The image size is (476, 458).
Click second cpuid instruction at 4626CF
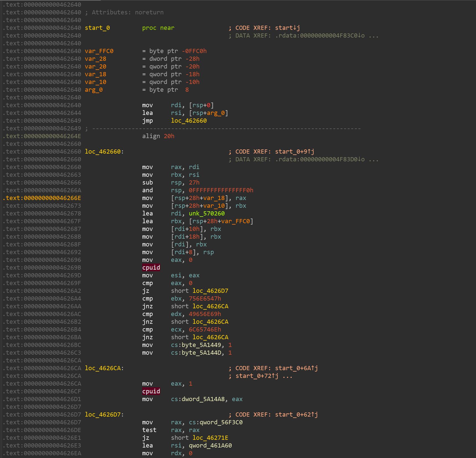pyautogui.click(x=151, y=391)
